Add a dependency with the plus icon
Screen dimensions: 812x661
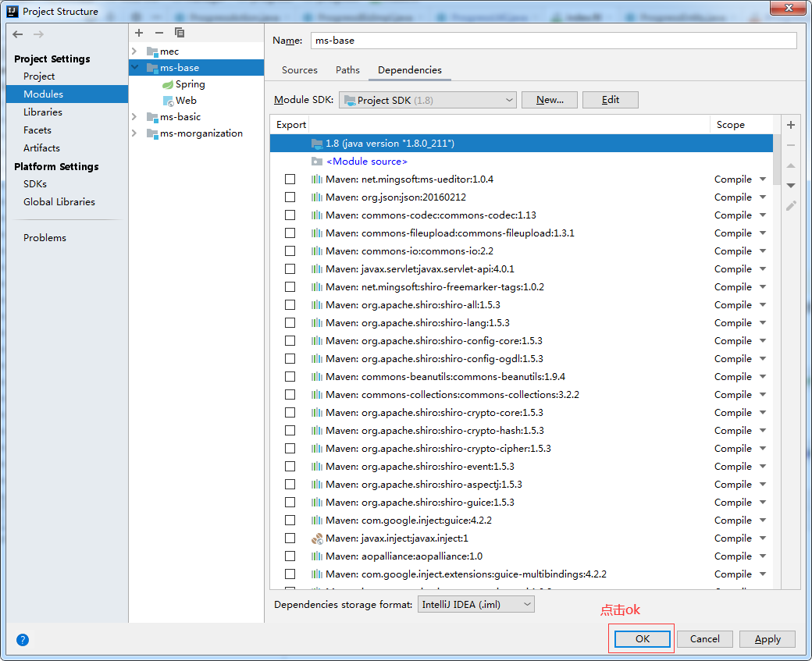click(x=791, y=125)
